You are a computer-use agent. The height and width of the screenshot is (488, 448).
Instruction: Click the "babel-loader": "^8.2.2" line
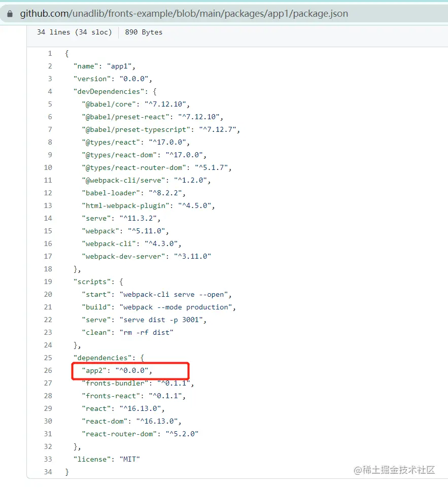pos(133,193)
